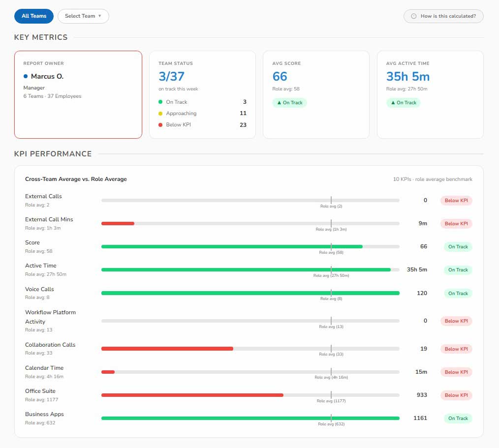Click the On Track badge under Avg Score
499x448 pixels.
click(x=289, y=102)
